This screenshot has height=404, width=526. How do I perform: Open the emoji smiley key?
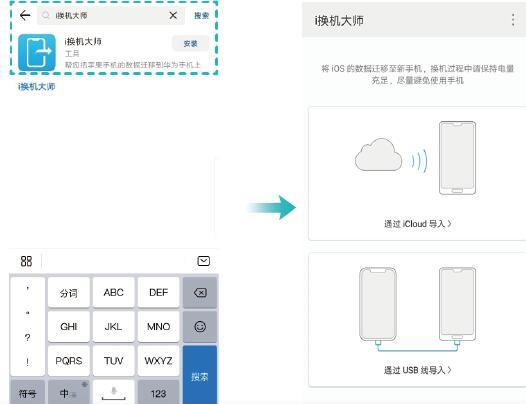coord(200,326)
